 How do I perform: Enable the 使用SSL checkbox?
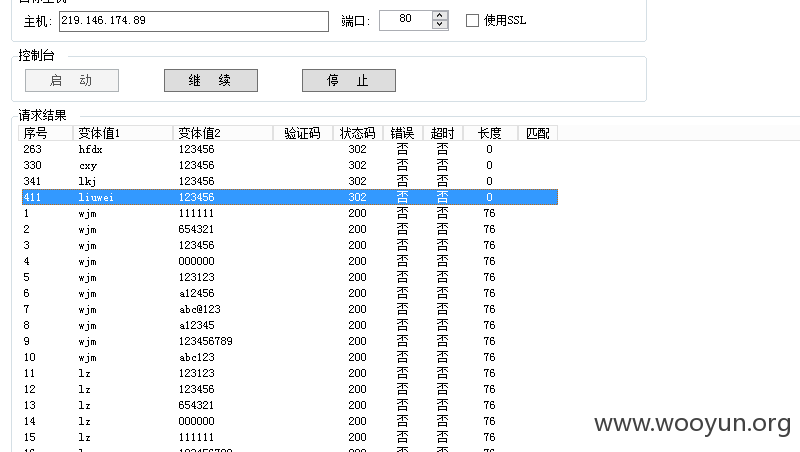472,20
